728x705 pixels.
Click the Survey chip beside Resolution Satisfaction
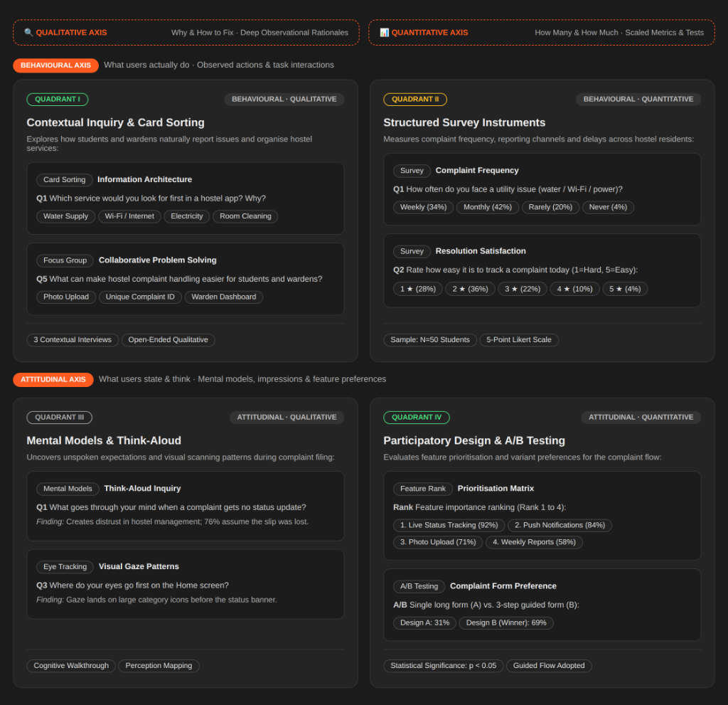click(412, 251)
